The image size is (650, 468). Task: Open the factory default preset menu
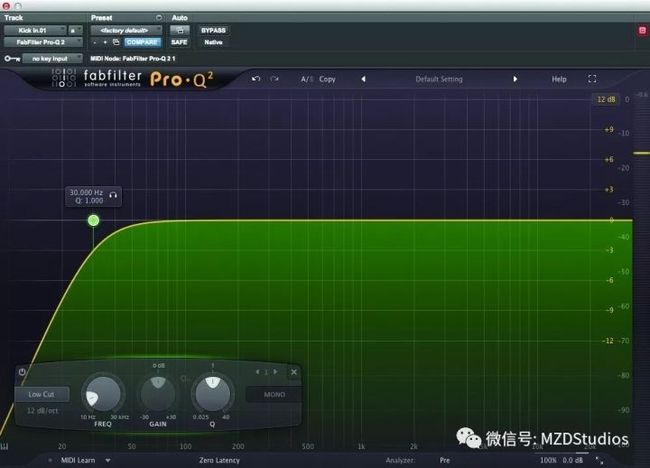[126, 30]
